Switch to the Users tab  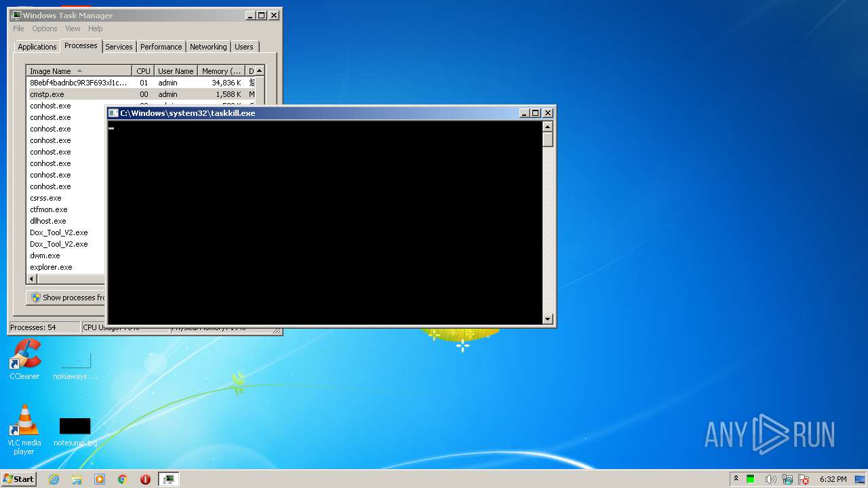point(244,47)
